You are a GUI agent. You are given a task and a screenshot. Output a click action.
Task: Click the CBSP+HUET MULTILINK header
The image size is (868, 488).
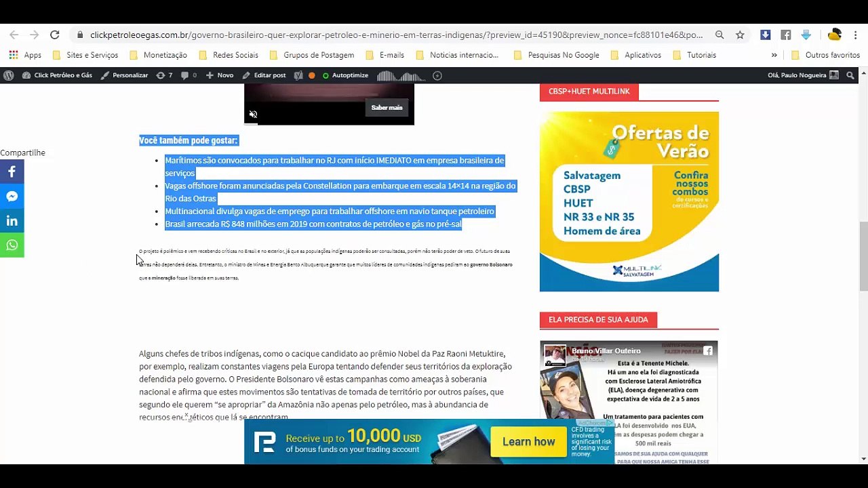click(589, 91)
